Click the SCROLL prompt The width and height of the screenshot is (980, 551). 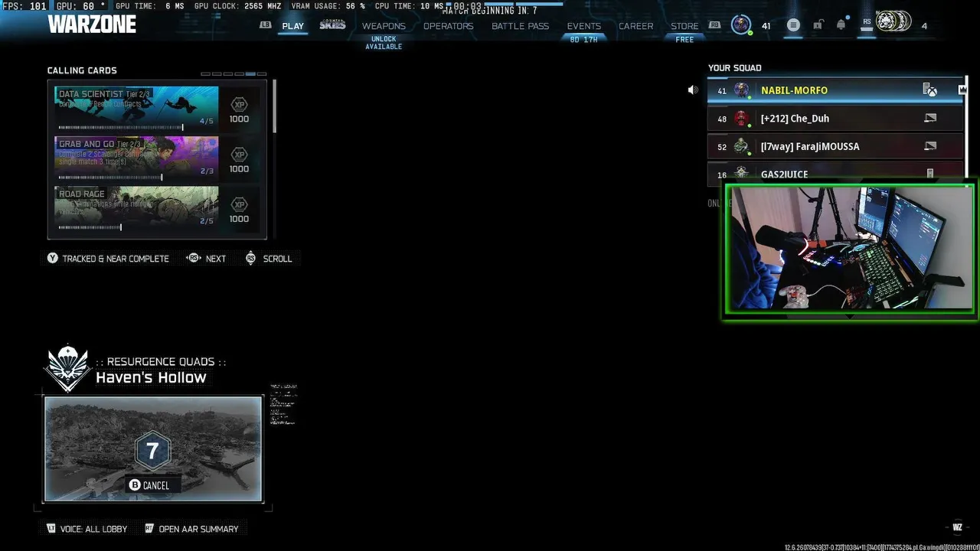277,259
